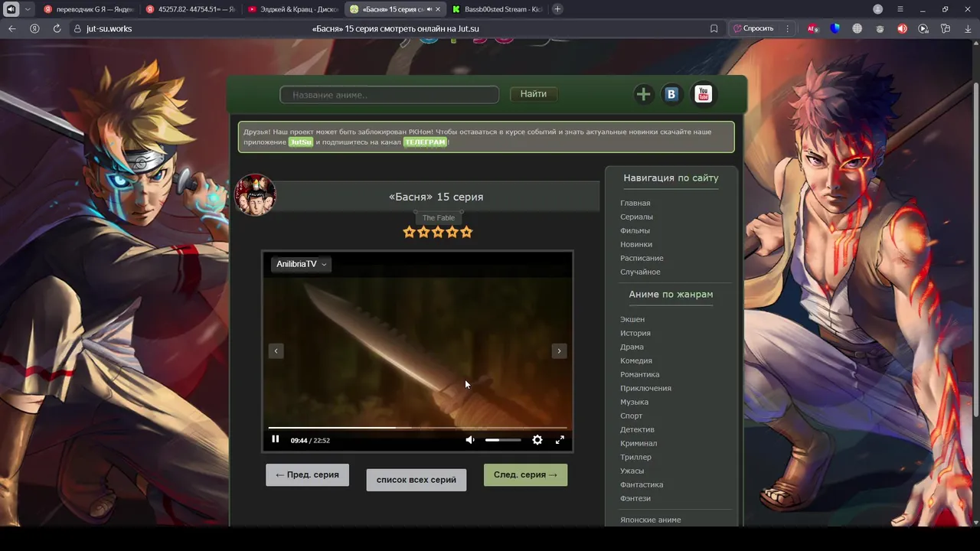Open the JutSu app link in the notice
Image resolution: width=980 pixels, height=551 pixels.
pyautogui.click(x=301, y=142)
